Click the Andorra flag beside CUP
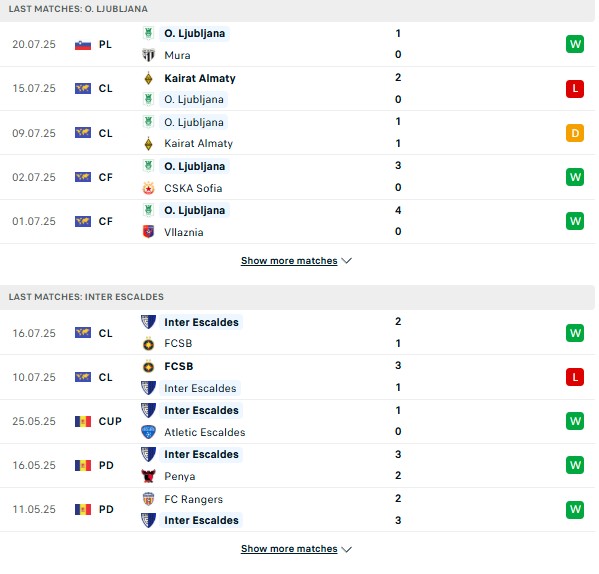 point(83,421)
